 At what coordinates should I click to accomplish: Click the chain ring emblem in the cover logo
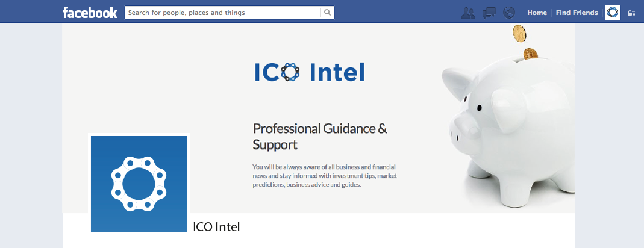pos(290,72)
